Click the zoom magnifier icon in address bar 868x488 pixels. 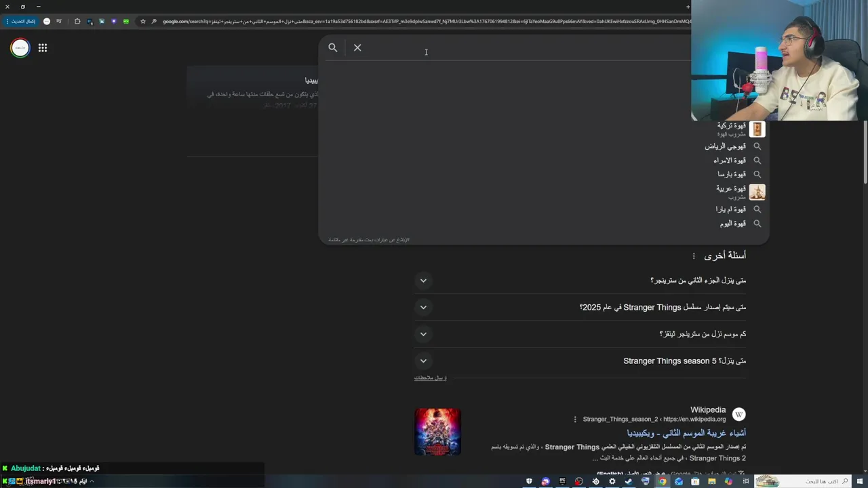(x=154, y=22)
